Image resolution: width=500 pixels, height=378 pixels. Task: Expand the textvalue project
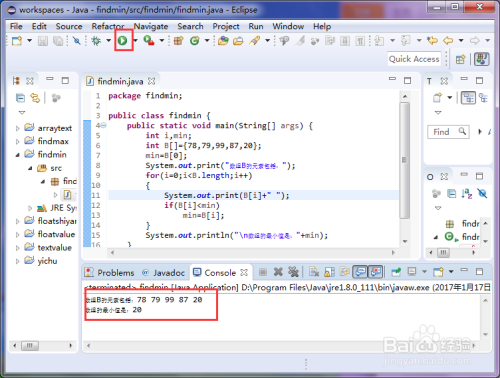[x=17, y=248]
